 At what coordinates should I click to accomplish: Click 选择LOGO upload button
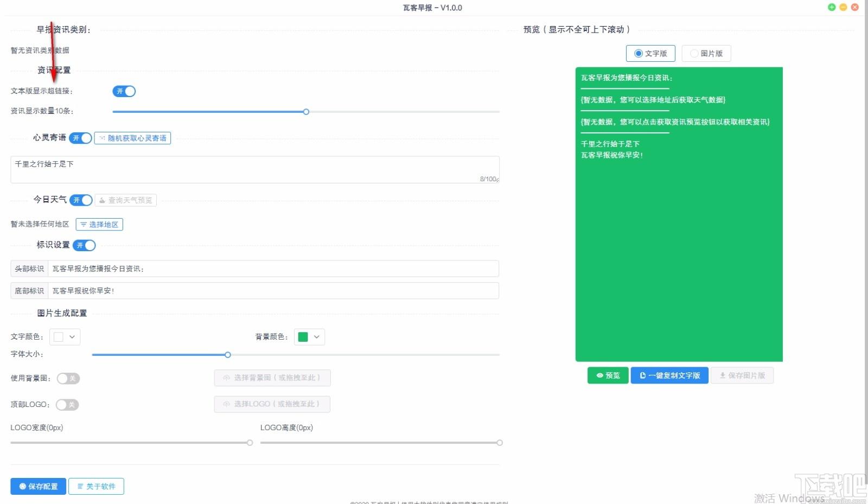(272, 404)
